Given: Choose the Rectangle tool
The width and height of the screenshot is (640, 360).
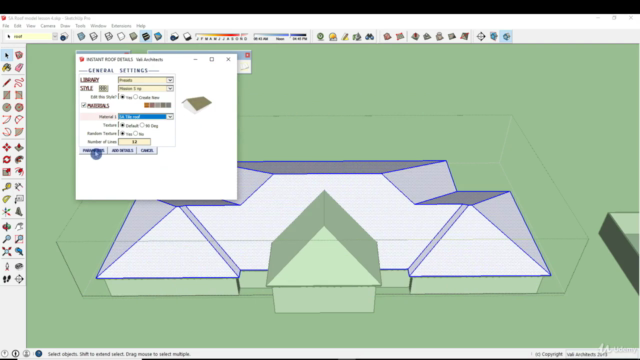Looking at the screenshot, I should [x=7, y=95].
